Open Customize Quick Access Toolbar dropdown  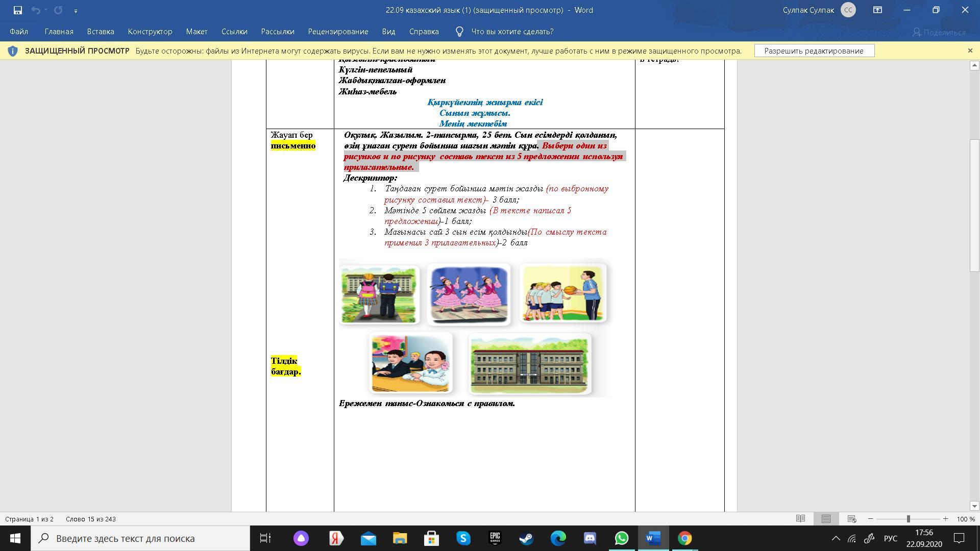pos(76,10)
